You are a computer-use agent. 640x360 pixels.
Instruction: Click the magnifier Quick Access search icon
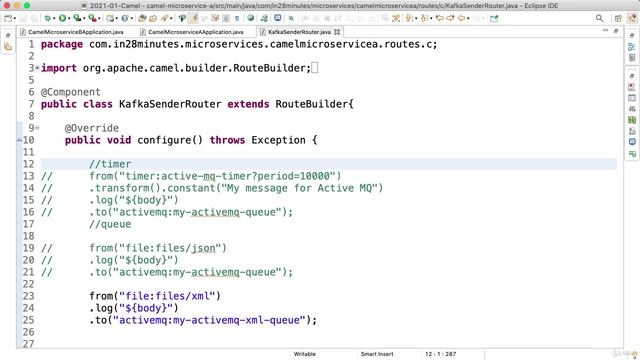point(599,18)
